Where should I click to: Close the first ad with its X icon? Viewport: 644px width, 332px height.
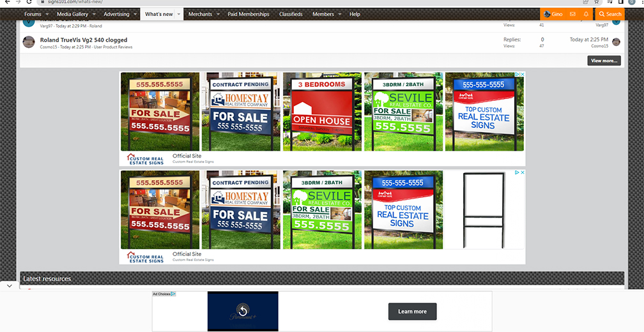click(522, 74)
